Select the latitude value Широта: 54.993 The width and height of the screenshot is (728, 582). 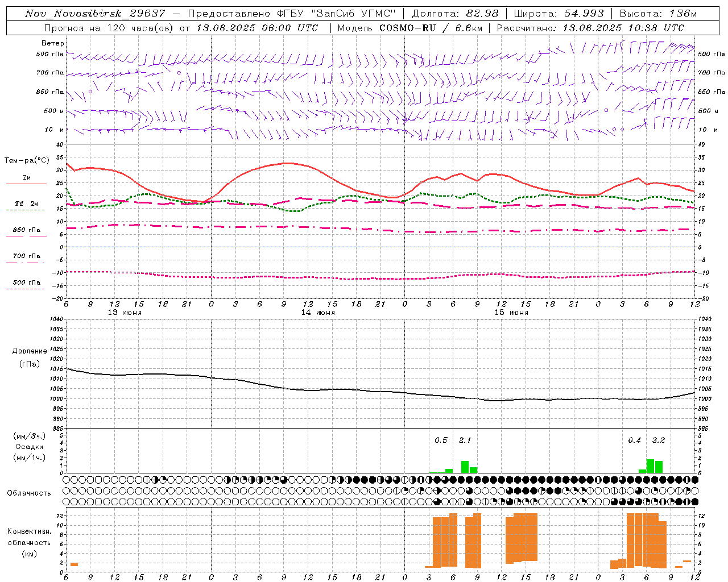(x=559, y=14)
